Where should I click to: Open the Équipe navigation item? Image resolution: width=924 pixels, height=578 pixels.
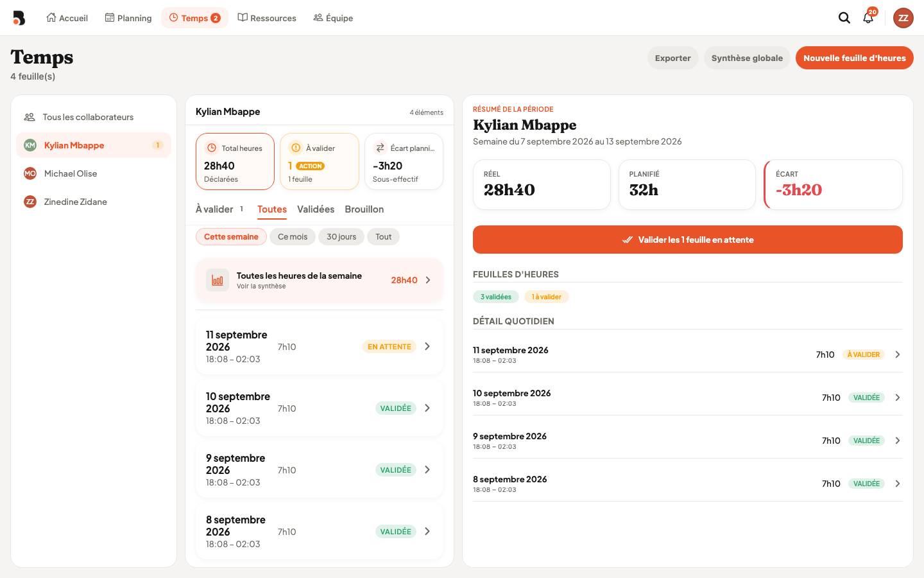tap(333, 18)
